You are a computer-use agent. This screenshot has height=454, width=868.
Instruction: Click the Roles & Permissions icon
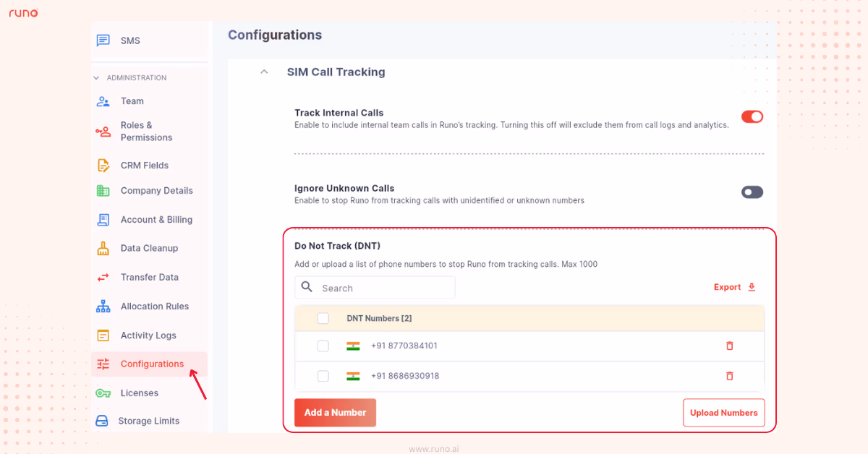pyautogui.click(x=102, y=131)
